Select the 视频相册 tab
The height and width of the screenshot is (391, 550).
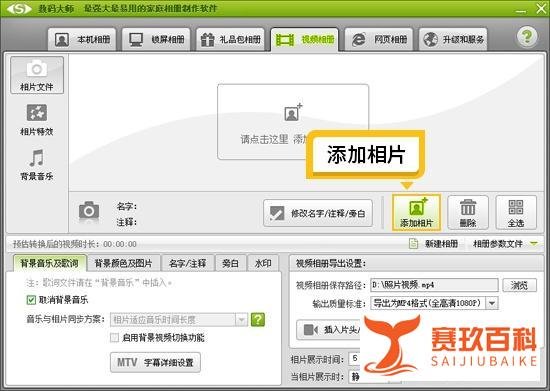click(304, 39)
